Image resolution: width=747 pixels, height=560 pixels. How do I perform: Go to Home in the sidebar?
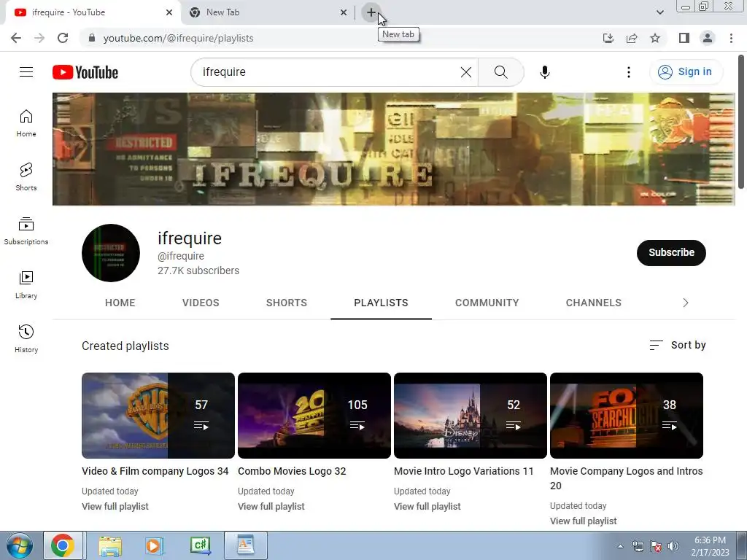coord(26,123)
